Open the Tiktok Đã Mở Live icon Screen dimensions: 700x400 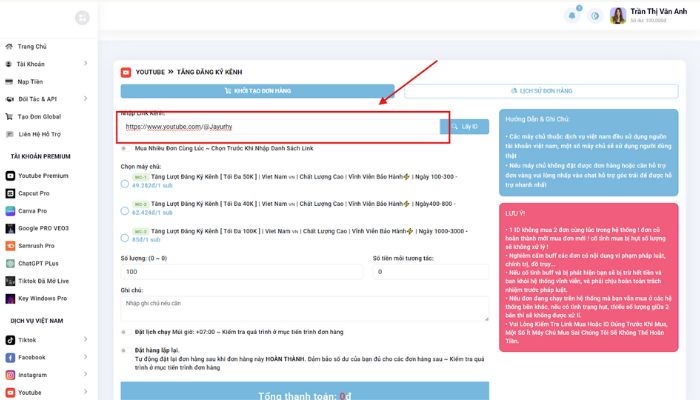pos(10,281)
